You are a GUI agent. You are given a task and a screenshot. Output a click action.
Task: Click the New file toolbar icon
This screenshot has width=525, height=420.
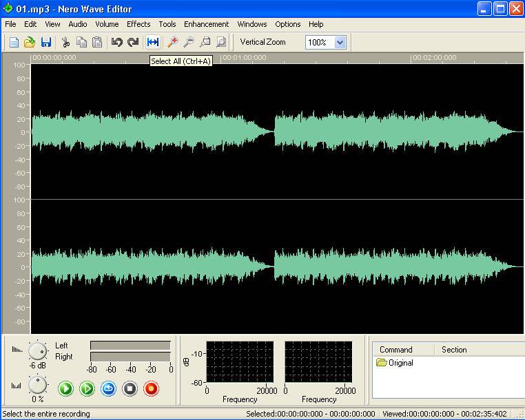tap(14, 42)
